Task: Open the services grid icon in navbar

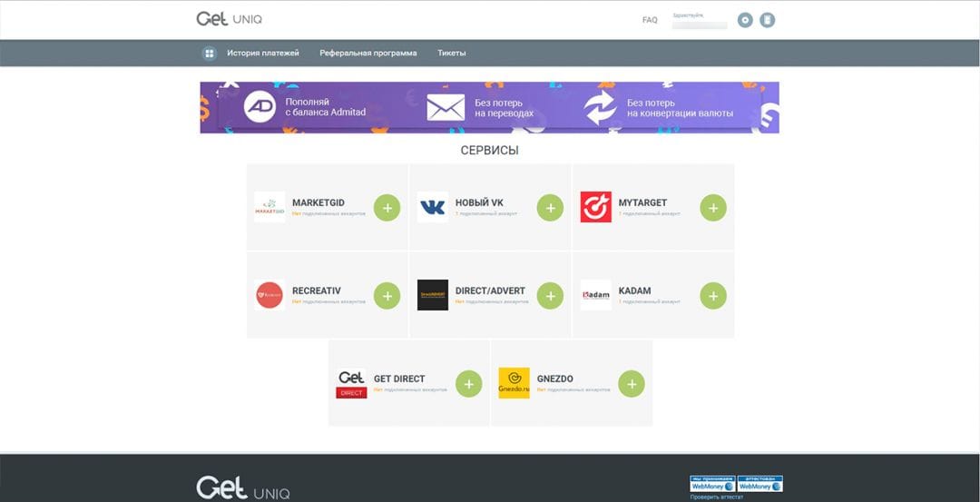Action: (x=210, y=54)
